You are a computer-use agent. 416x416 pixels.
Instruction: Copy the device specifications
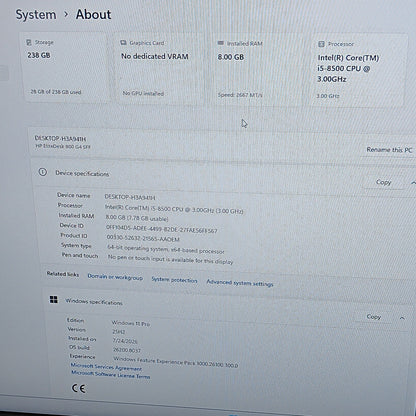(x=383, y=182)
